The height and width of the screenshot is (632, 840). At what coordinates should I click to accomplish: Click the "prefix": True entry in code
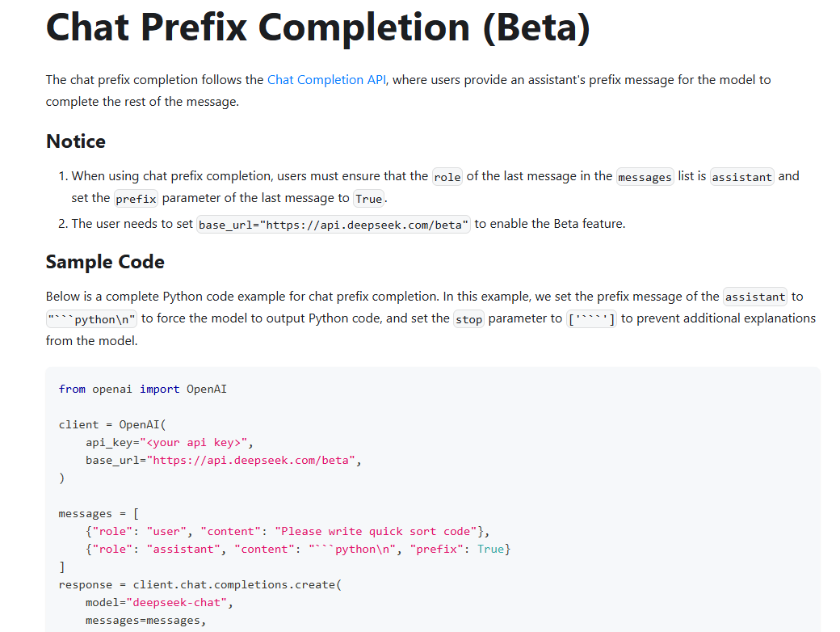pos(456,550)
